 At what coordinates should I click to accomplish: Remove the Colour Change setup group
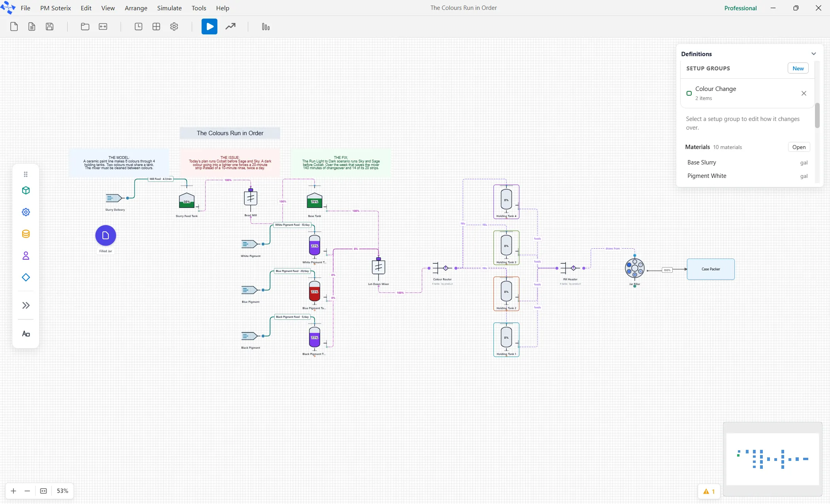[x=804, y=93]
